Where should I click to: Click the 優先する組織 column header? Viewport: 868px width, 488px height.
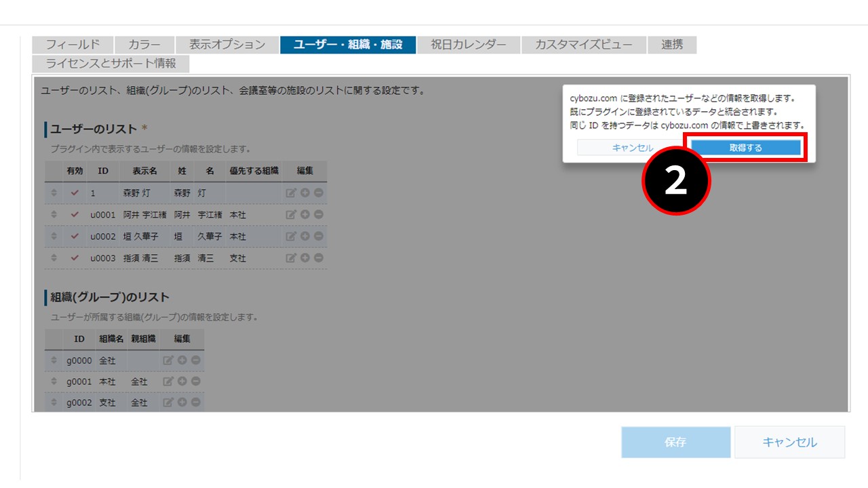(254, 171)
